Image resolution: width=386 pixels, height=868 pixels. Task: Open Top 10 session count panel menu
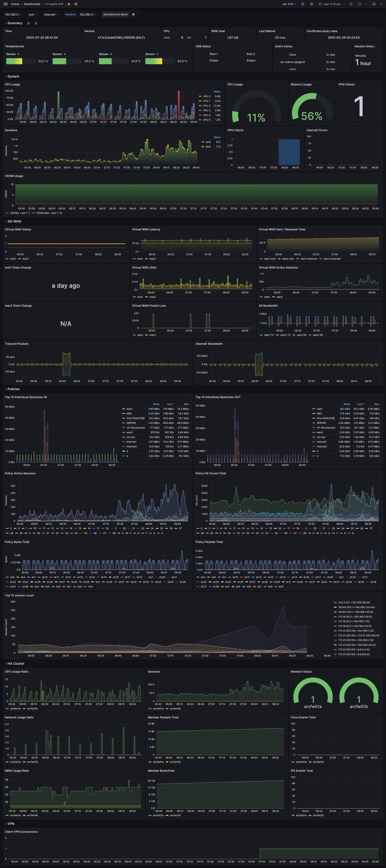pyautogui.click(x=19, y=595)
